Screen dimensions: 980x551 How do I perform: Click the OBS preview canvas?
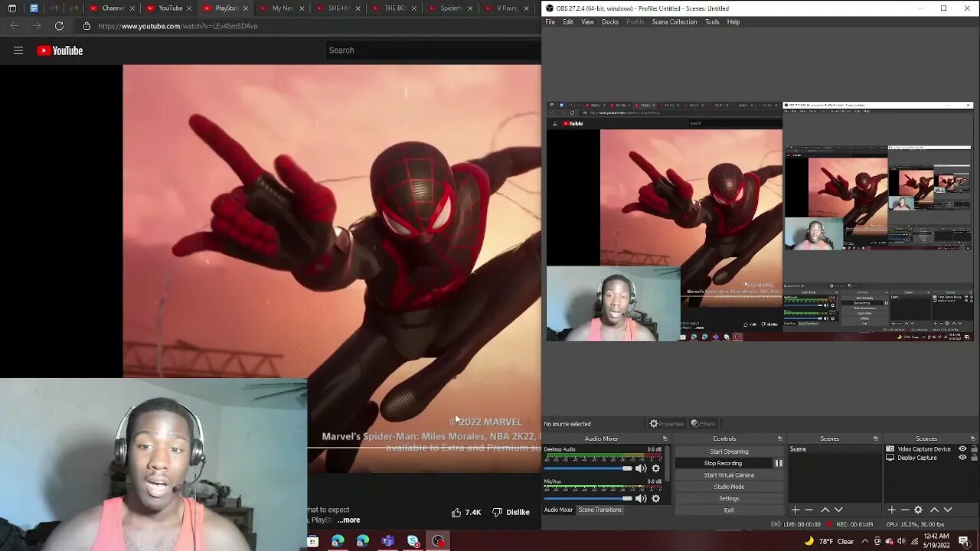(x=759, y=221)
